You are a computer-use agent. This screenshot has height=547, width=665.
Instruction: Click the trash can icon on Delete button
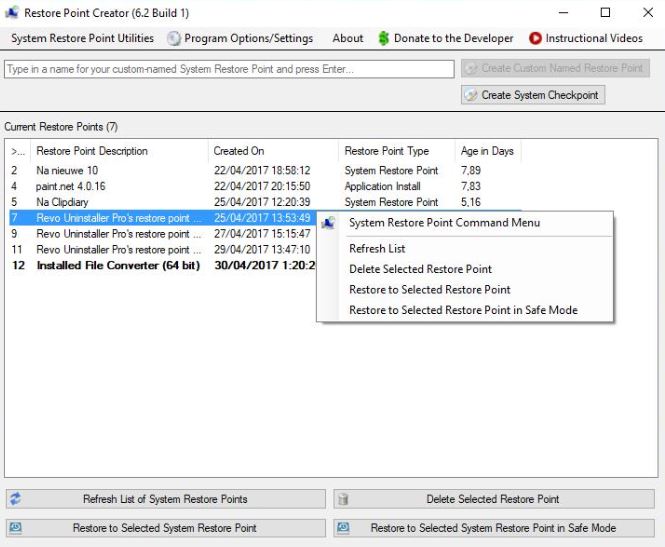pos(342,498)
